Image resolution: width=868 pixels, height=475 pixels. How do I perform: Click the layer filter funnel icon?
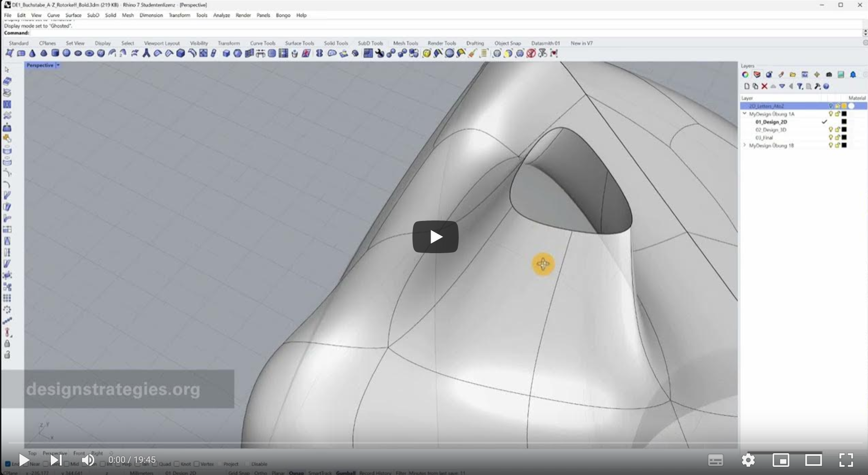point(800,86)
